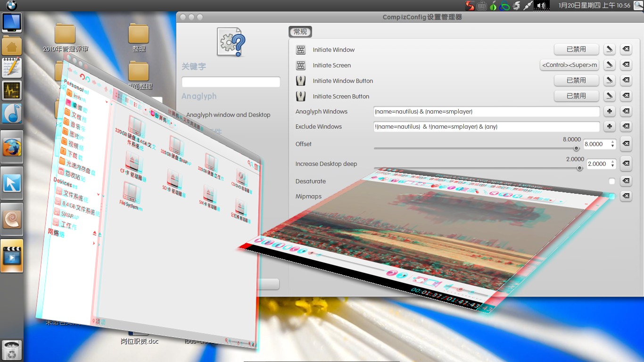
Task: Select 桌面 in the Nautilus sidebar
Action: [76, 107]
